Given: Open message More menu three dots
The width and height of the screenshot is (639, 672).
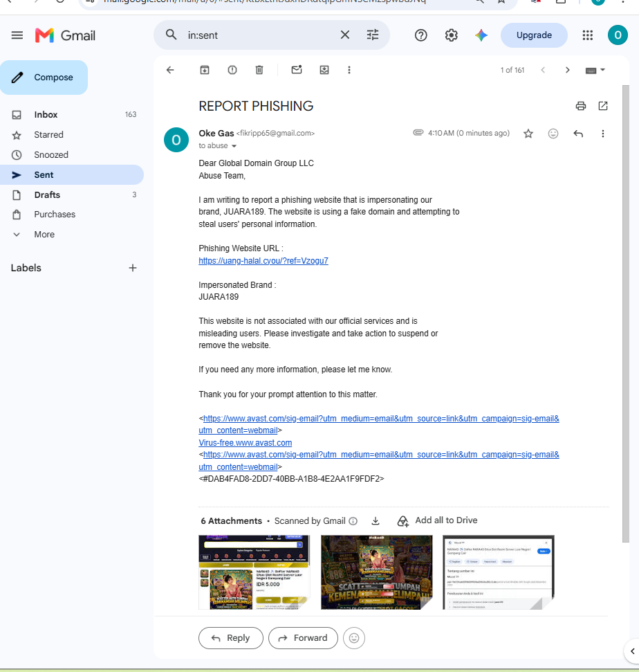Looking at the screenshot, I should (x=603, y=134).
